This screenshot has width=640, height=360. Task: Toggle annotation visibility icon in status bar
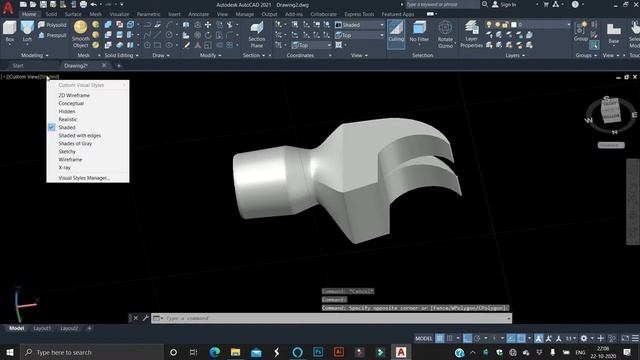click(x=539, y=338)
